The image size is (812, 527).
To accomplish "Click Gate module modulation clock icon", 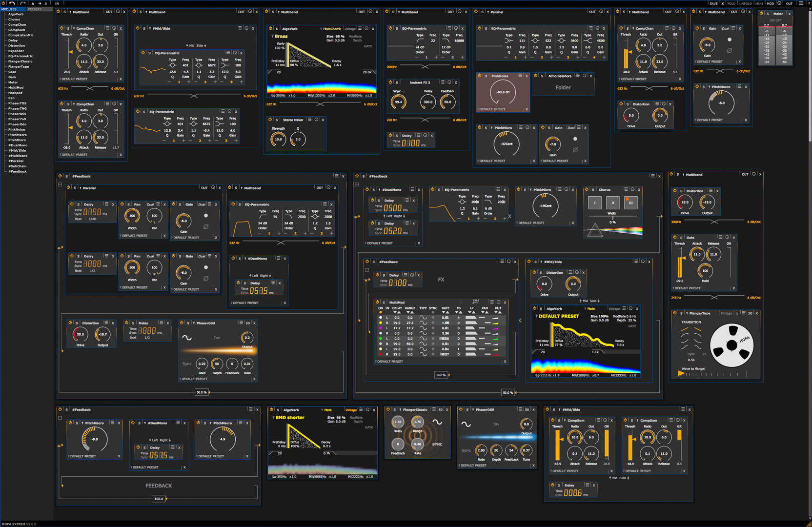I will (727, 237).
